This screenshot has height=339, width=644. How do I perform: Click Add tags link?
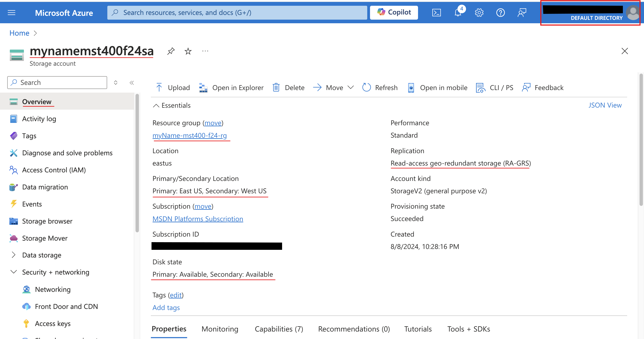[x=166, y=307]
